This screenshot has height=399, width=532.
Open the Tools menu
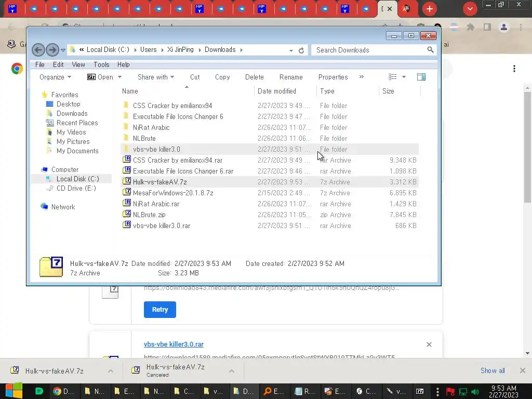[x=101, y=64]
